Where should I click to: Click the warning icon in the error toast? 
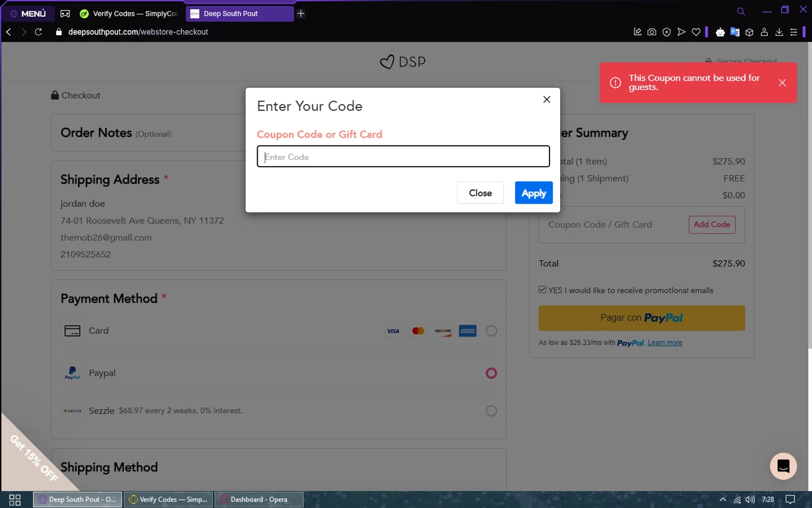tap(615, 83)
